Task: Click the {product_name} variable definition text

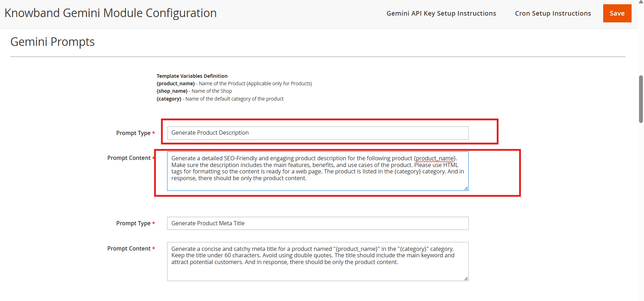Action: click(234, 84)
